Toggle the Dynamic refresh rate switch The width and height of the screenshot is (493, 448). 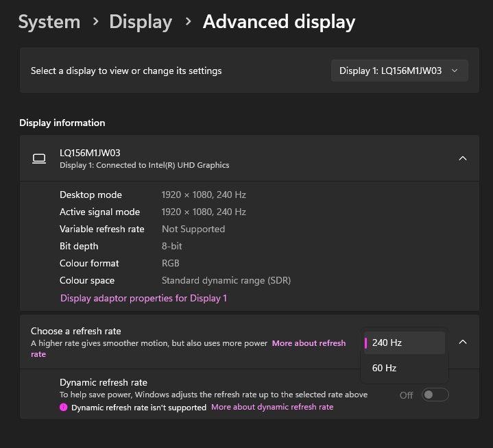click(x=435, y=395)
